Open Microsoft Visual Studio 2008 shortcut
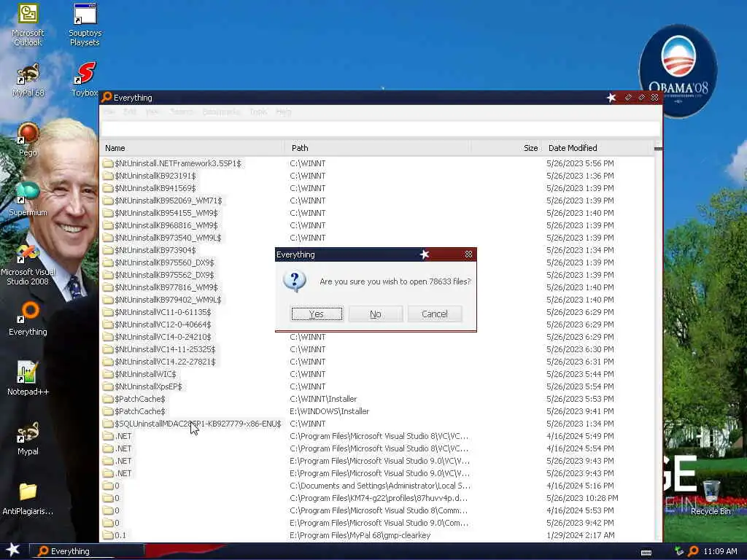 (x=28, y=265)
